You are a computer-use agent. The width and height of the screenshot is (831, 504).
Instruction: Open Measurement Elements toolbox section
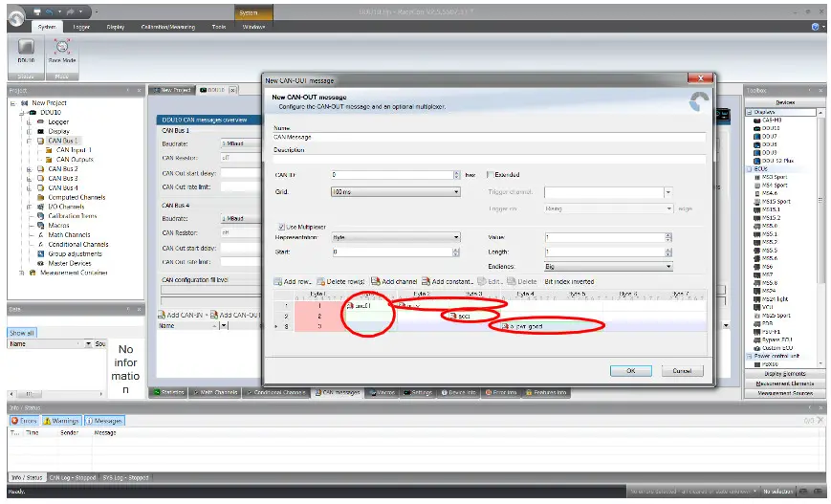(785, 383)
